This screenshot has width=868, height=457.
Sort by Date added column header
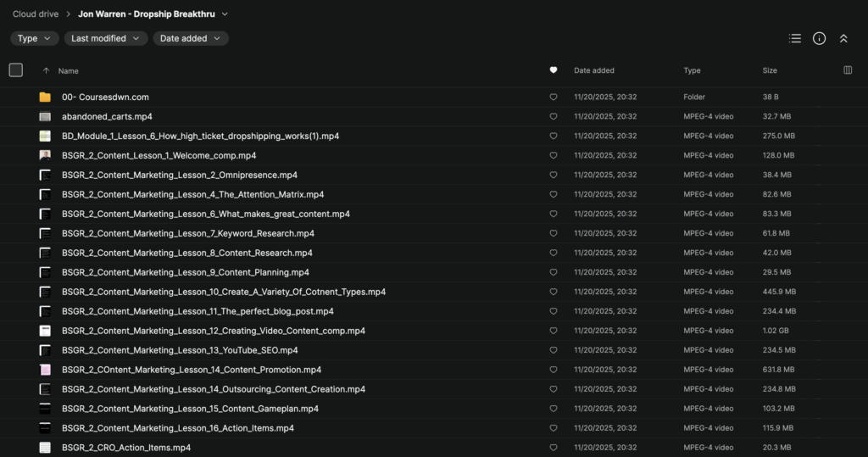pos(594,70)
